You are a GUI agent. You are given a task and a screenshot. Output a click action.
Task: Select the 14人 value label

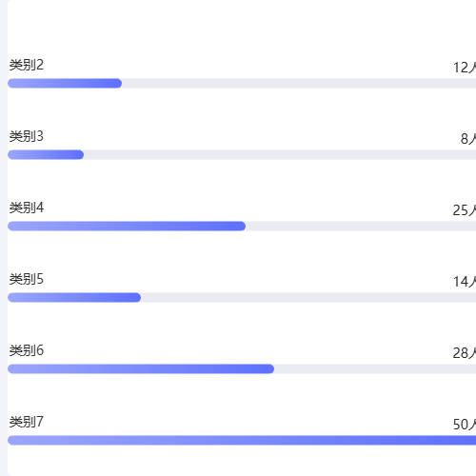pos(465,282)
